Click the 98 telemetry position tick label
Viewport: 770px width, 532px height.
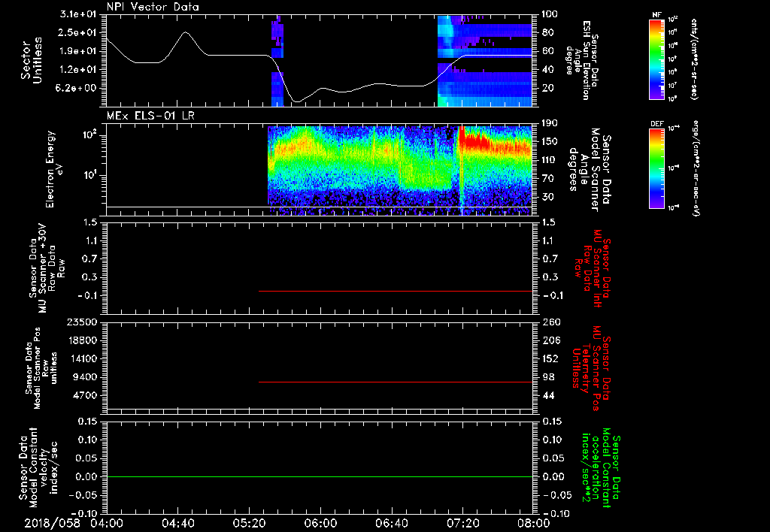click(548, 377)
